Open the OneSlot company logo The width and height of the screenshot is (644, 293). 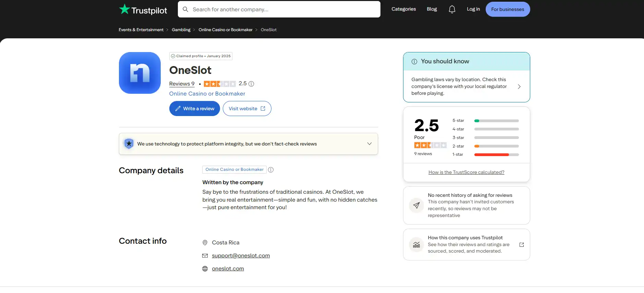[140, 73]
